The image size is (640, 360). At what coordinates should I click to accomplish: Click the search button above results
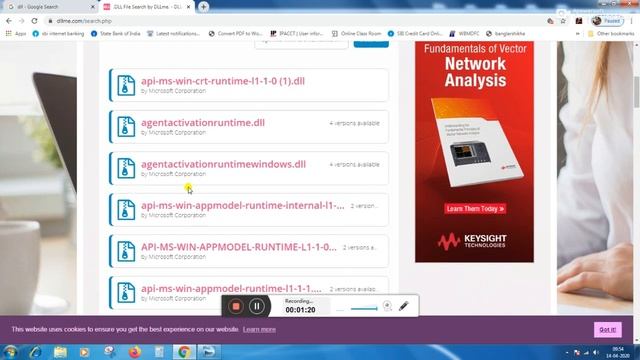tap(371, 44)
